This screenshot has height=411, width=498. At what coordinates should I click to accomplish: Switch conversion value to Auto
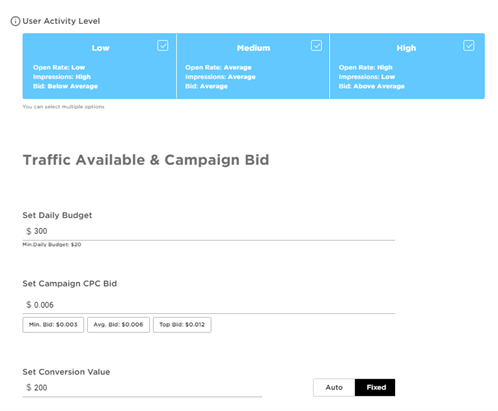(334, 387)
